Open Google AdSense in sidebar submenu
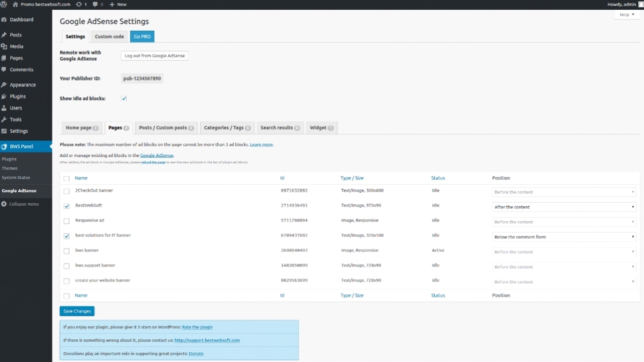Screen dimensions: 644x362 coord(19,191)
